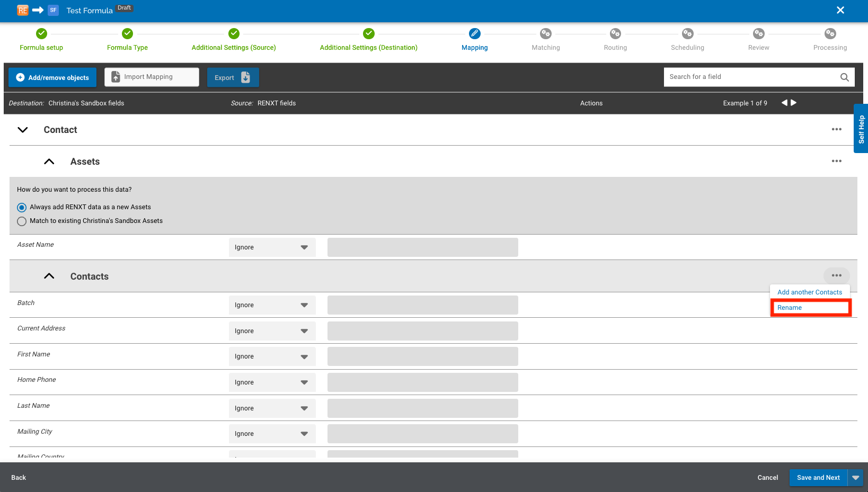Close the Test Formula wizard

click(x=840, y=10)
